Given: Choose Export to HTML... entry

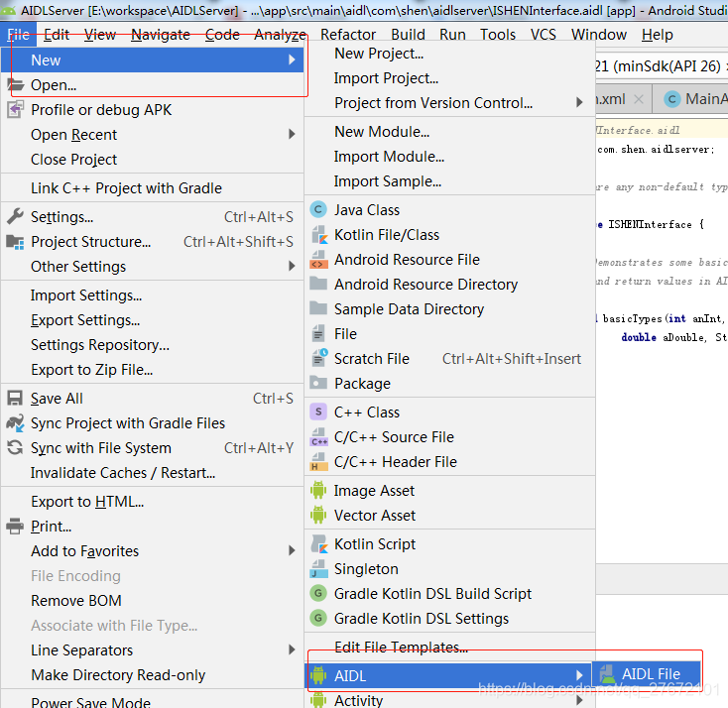Looking at the screenshot, I should [153, 502].
